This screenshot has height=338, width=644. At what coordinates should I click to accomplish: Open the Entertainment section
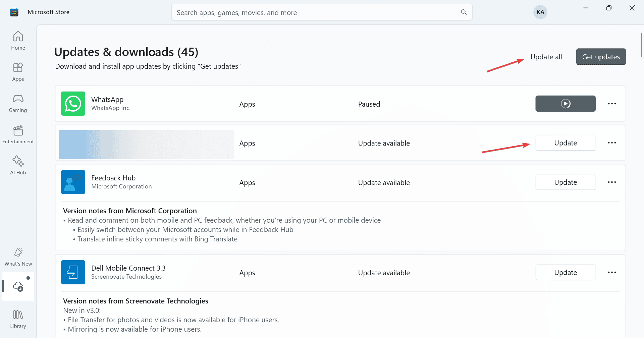tap(18, 134)
